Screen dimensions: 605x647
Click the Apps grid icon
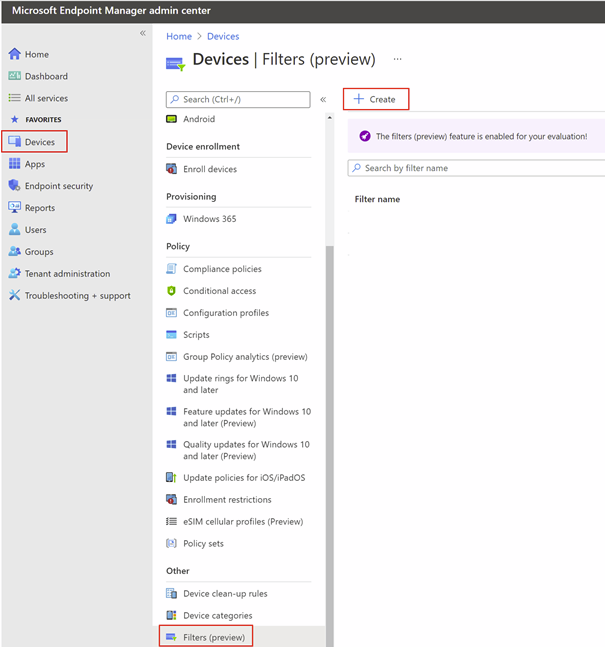click(14, 163)
